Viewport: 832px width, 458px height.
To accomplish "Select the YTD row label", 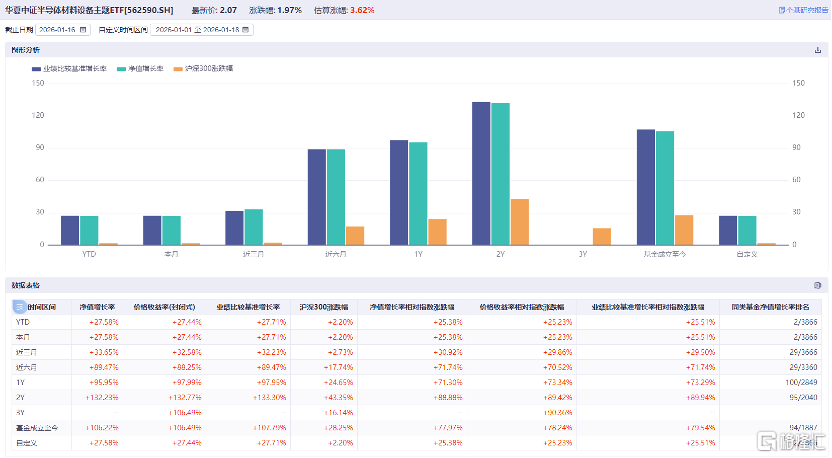I will [x=23, y=322].
